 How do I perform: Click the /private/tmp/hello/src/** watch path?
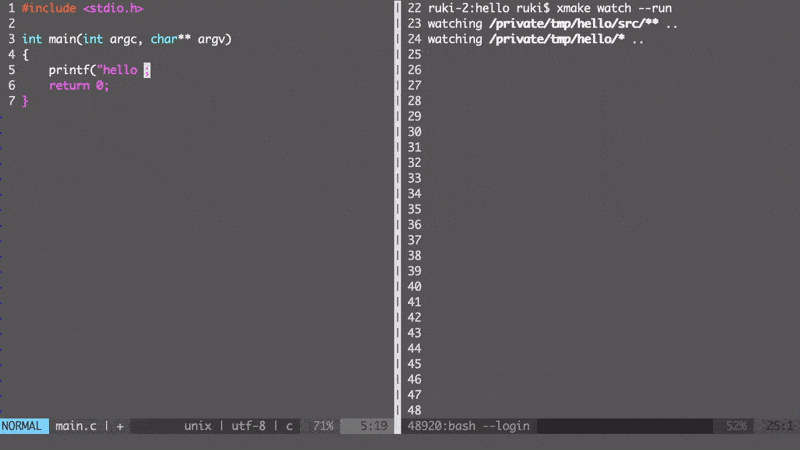[x=574, y=23]
